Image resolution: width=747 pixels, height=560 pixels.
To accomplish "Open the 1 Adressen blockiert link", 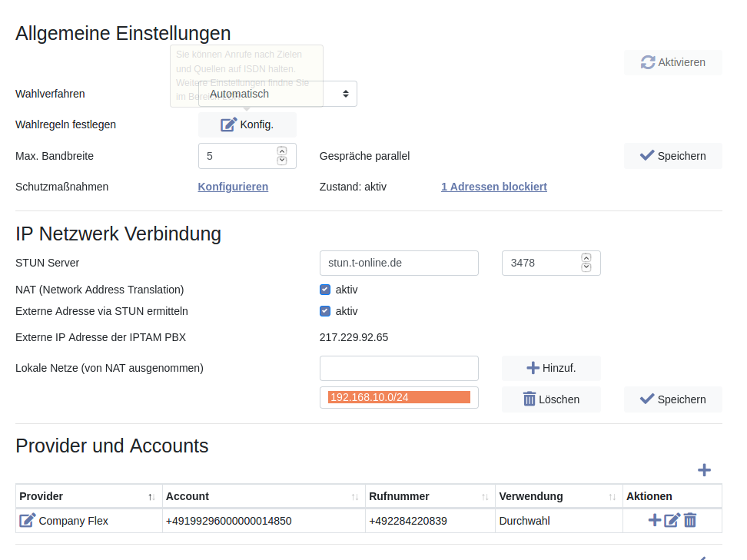I will 493,187.
